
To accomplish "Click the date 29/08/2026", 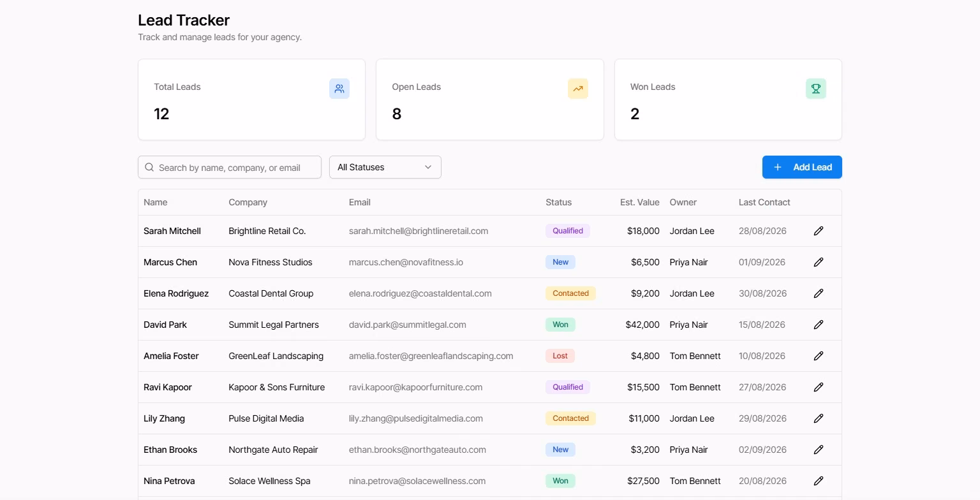I will [762, 418].
